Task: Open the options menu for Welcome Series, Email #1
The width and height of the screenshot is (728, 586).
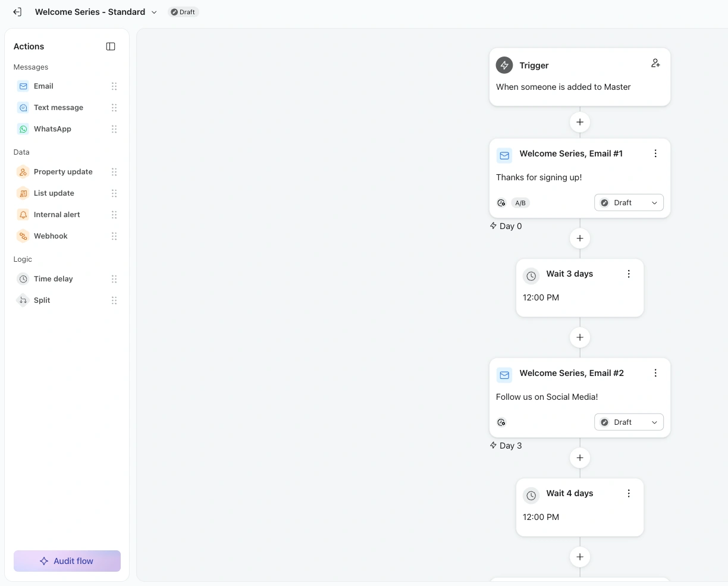Action: coord(655,153)
